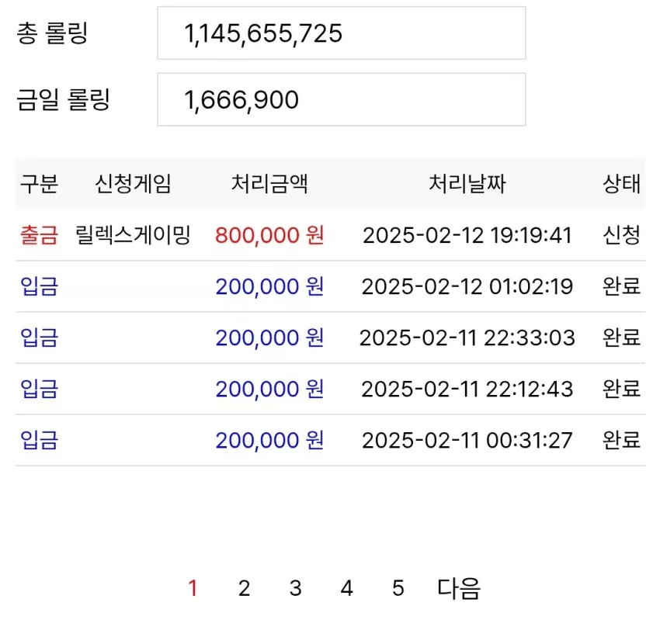Select the 출금 withdrawal row label
The height and width of the screenshot is (644, 660).
click(x=39, y=235)
